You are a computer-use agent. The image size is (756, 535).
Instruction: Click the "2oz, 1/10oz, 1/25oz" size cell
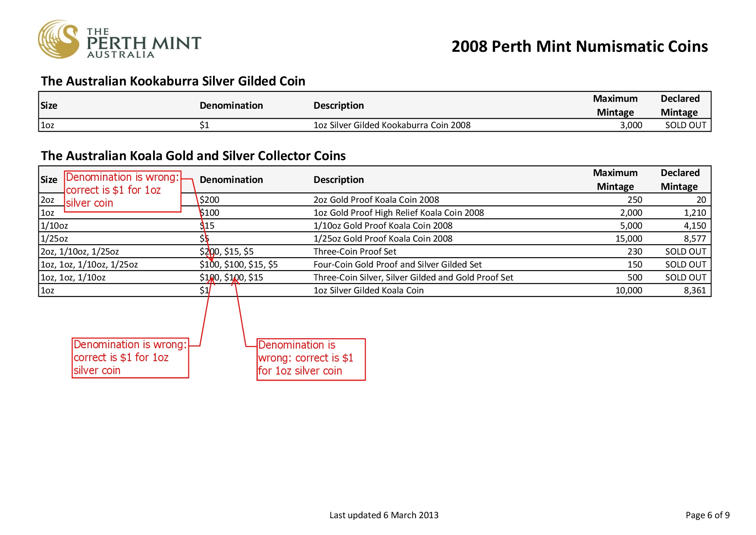(80, 252)
